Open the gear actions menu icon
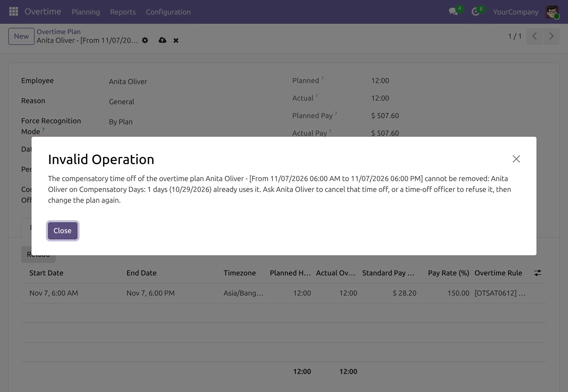The image size is (568, 392). coord(145,40)
